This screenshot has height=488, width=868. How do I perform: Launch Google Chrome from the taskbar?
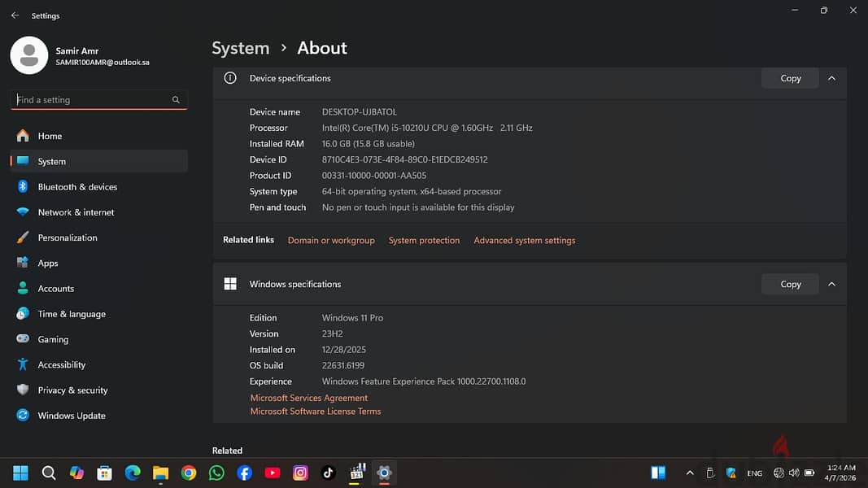click(x=189, y=473)
